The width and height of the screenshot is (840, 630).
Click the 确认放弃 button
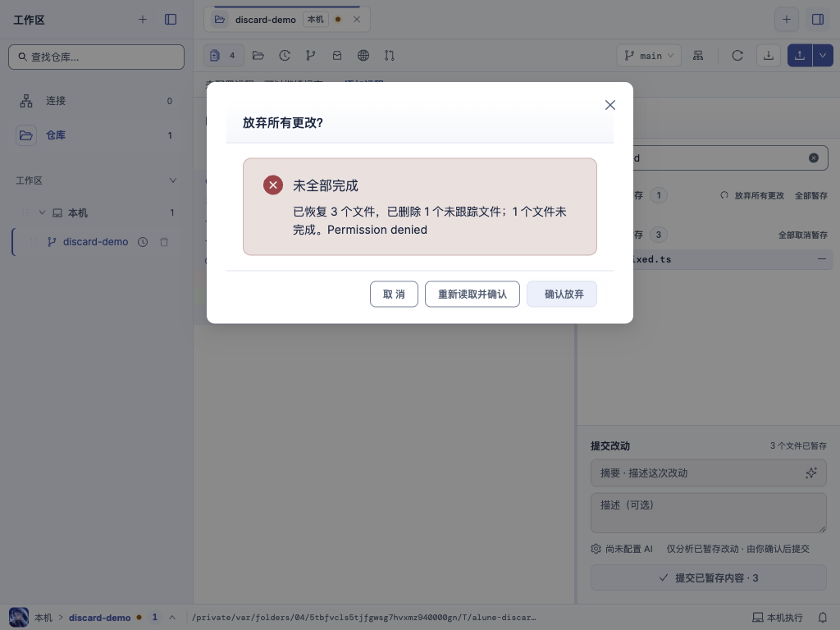coord(562,294)
